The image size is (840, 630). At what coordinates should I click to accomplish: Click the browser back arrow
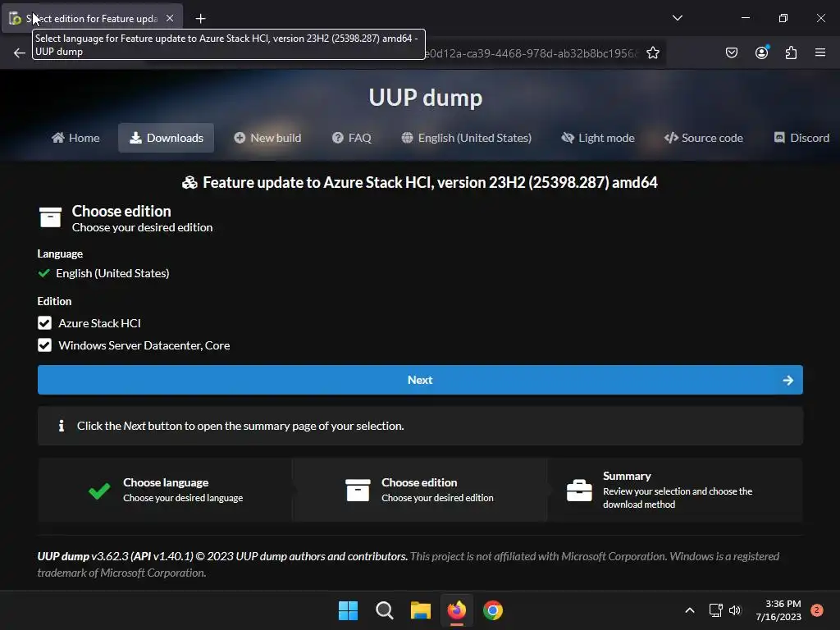click(x=20, y=52)
